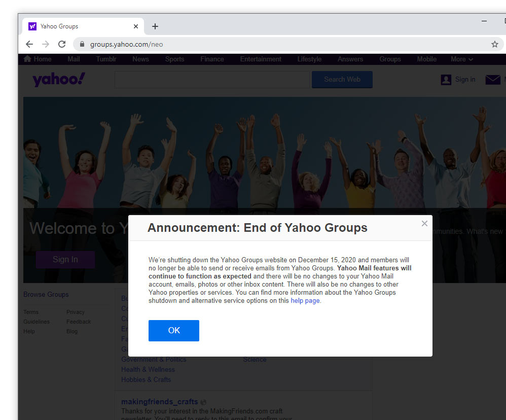This screenshot has height=420, width=506.
Task: Open Entertainment in the top navigation
Action: pos(261,59)
